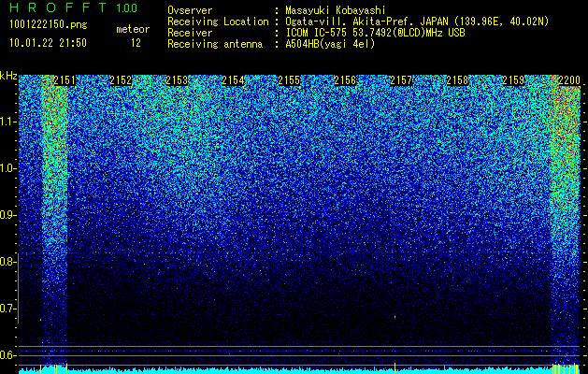Click the 2158 time marker

[x=457, y=80]
